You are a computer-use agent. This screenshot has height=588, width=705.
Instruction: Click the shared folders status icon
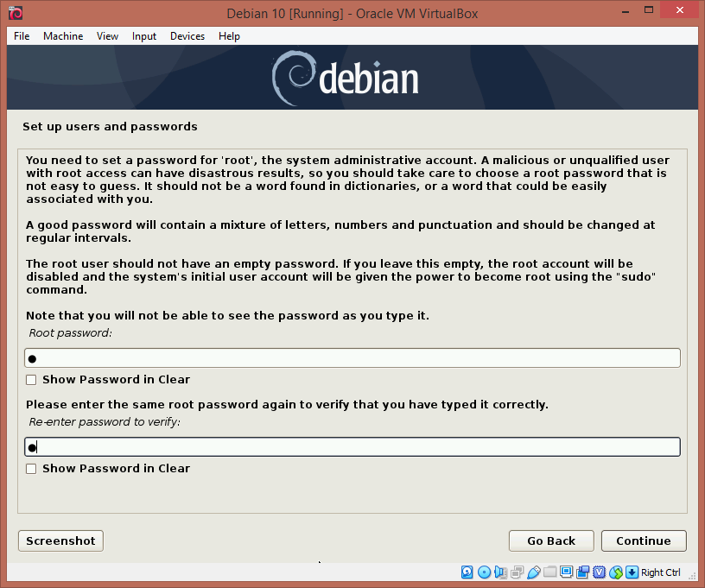click(549, 572)
